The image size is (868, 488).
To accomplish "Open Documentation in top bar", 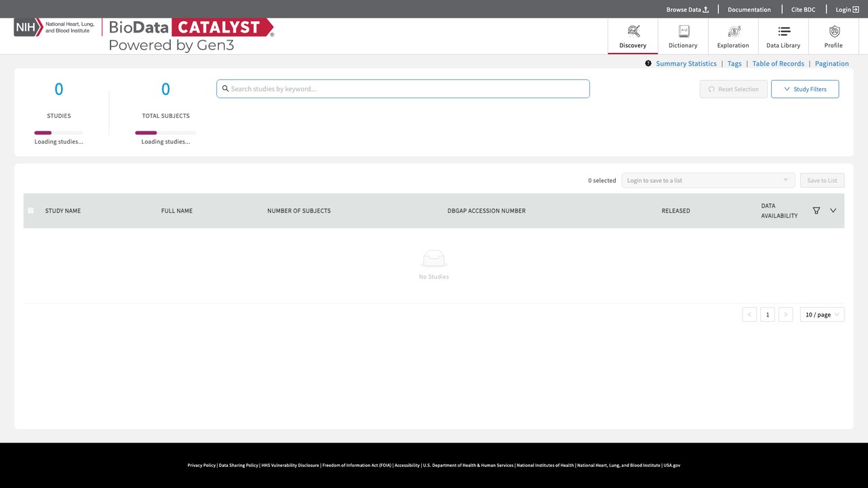I will click(749, 9).
